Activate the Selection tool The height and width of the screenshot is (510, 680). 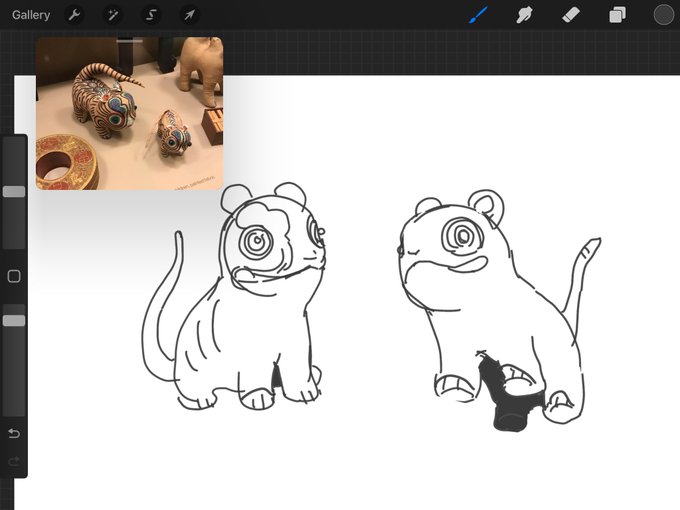[x=151, y=15]
